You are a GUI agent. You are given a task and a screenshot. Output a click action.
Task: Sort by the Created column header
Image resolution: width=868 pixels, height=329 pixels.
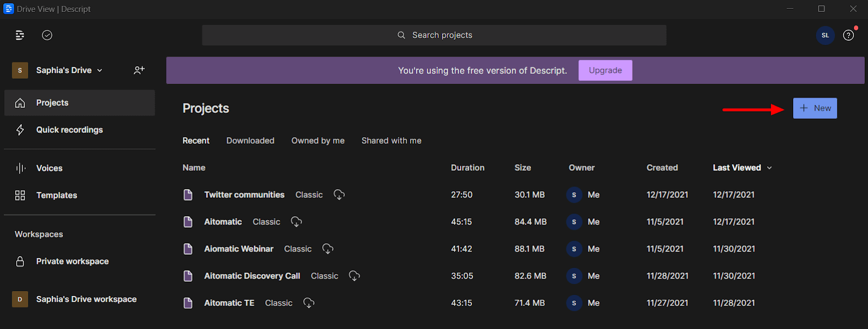(662, 168)
